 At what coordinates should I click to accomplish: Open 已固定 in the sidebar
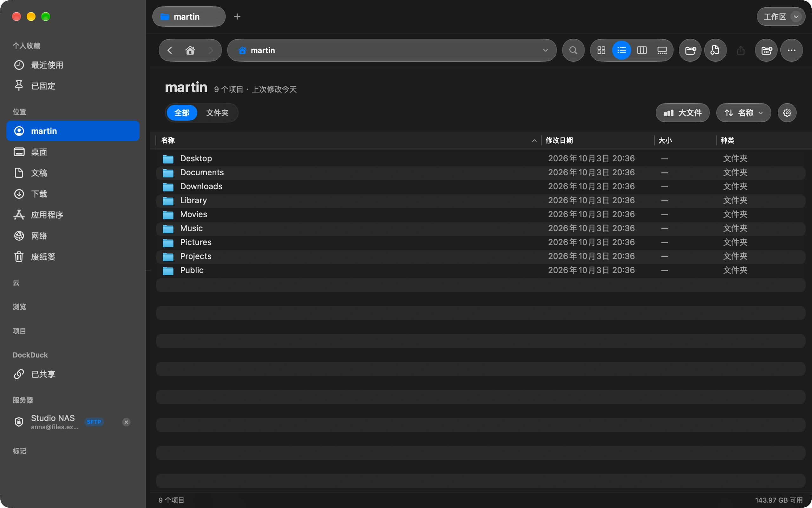click(73, 86)
